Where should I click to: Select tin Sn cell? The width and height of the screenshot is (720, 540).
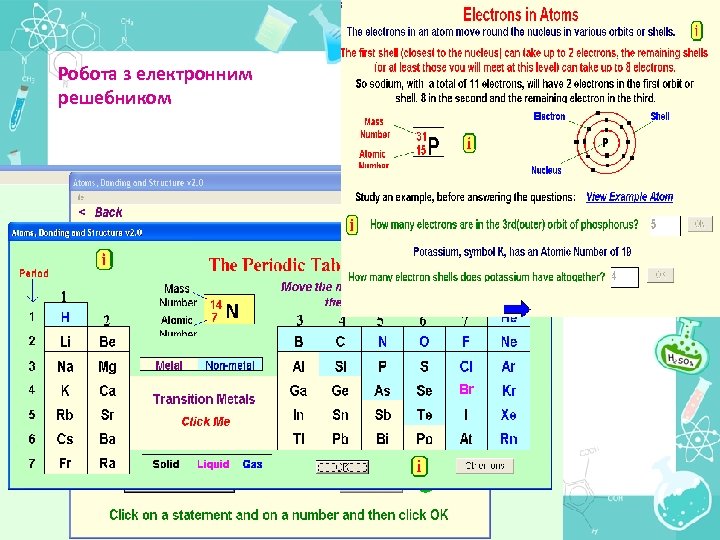click(x=340, y=415)
